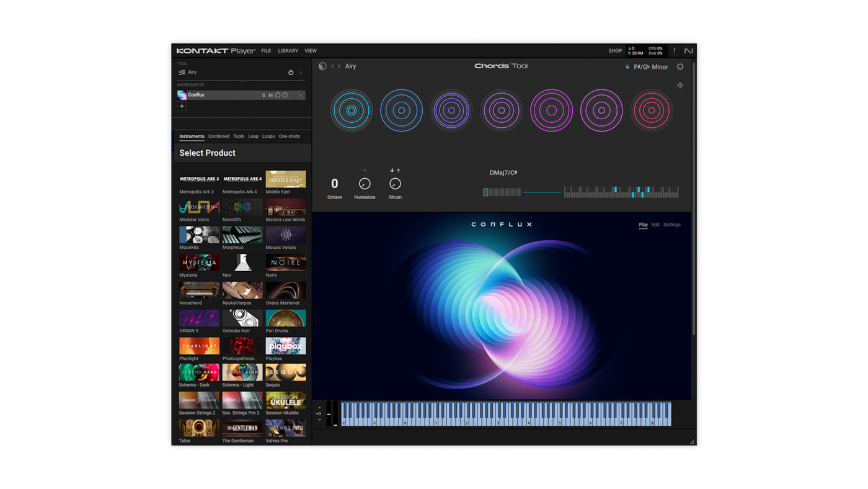
Task: Switch to the Instruments tab
Action: [192, 137]
